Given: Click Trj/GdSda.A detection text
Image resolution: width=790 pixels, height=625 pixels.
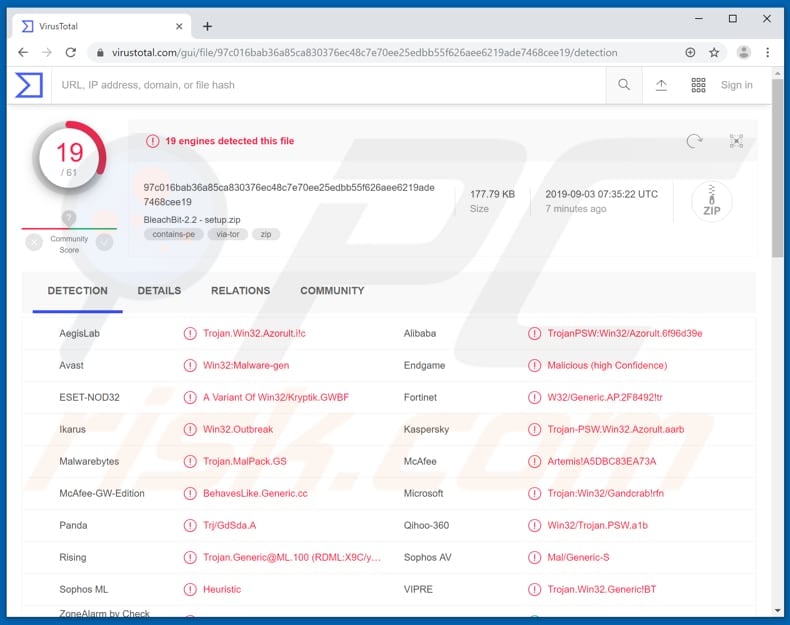Looking at the screenshot, I should point(229,525).
